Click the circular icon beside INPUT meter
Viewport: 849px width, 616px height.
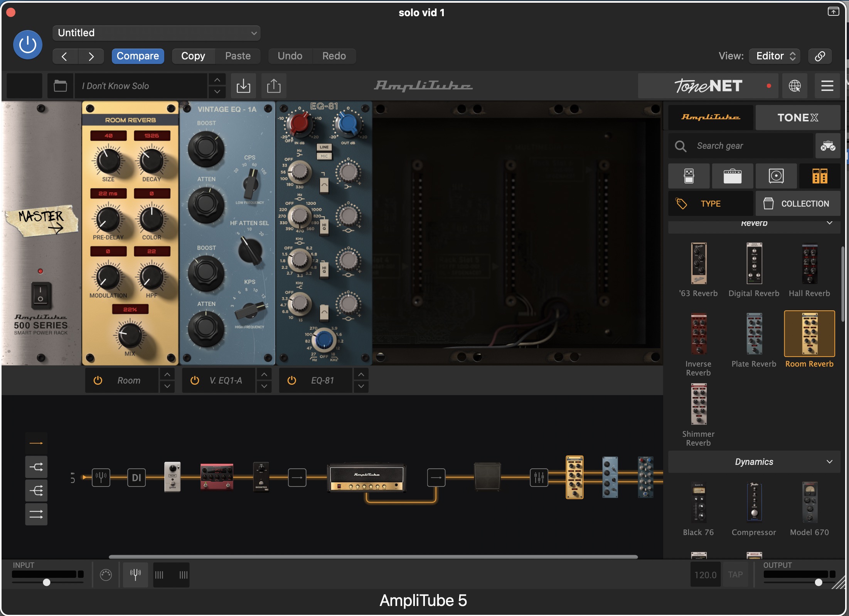point(106,575)
